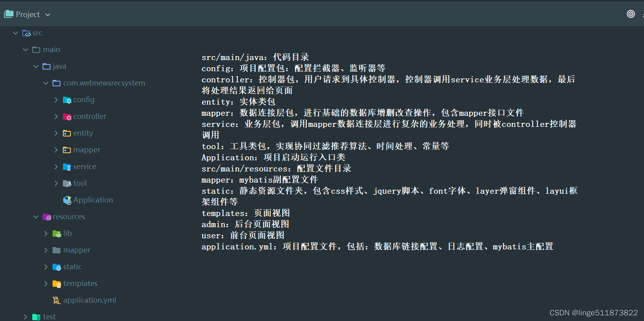Image resolution: width=644 pixels, height=321 pixels.
Task: Select the java folder label
Action: click(x=60, y=66)
